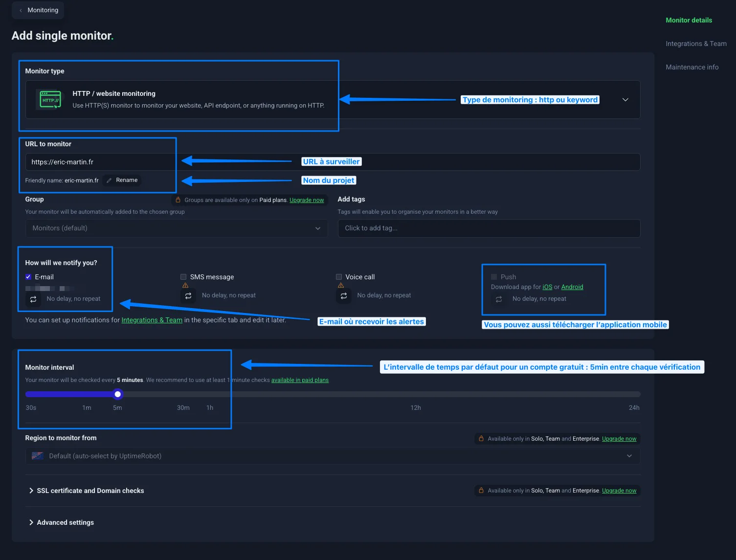The height and width of the screenshot is (560, 736).
Task: Open the Monitors (default) group dropdown
Action: click(x=176, y=228)
